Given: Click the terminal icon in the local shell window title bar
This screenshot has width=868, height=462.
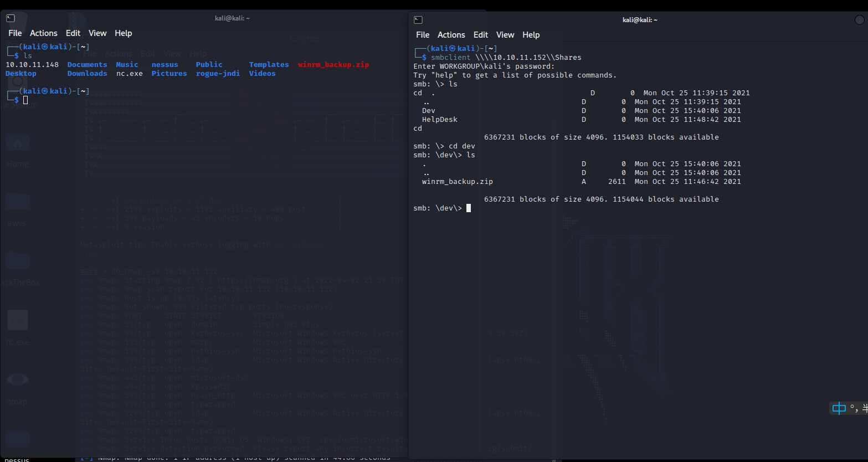Looking at the screenshot, I should click(11, 18).
